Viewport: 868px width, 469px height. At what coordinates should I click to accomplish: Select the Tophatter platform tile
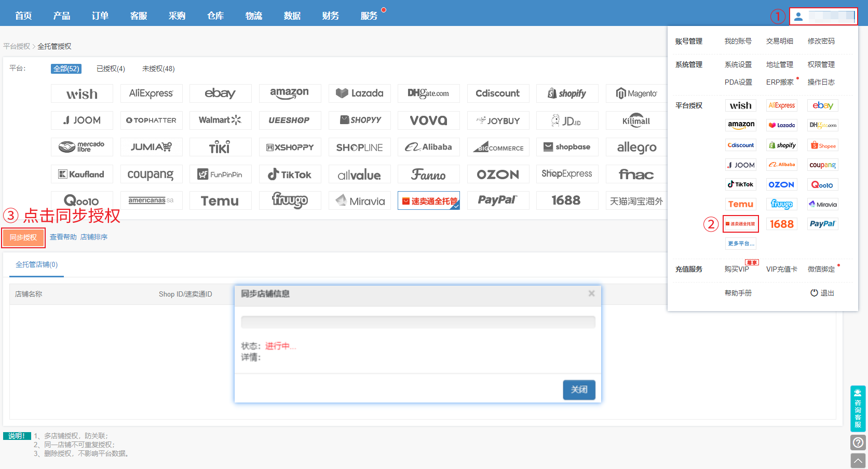(151, 120)
